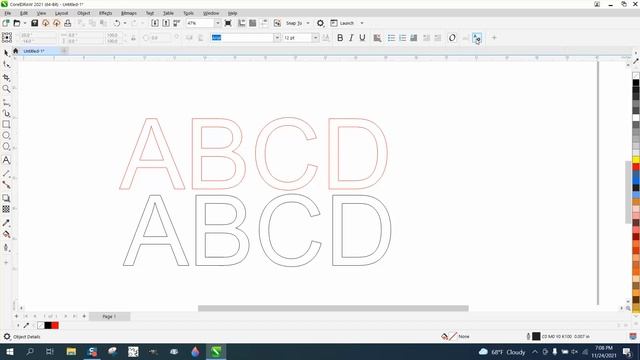Open the Welcome screen home tab

(16, 51)
